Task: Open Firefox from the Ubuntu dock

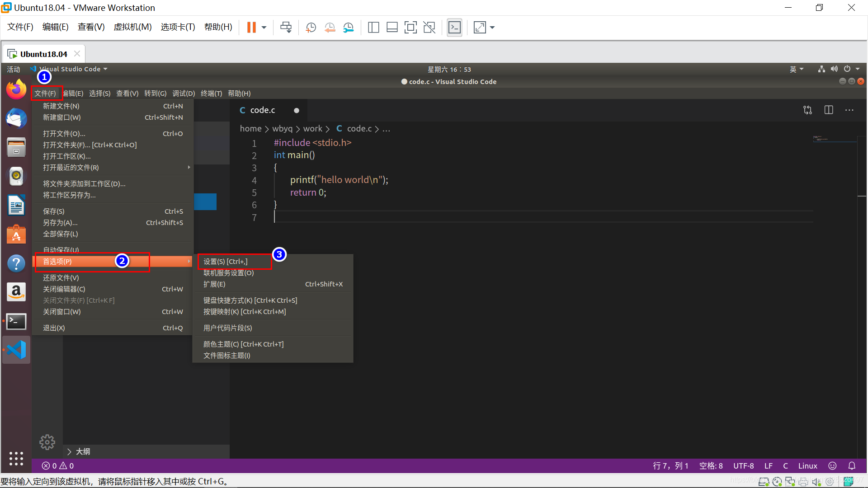Action: pyautogui.click(x=16, y=89)
